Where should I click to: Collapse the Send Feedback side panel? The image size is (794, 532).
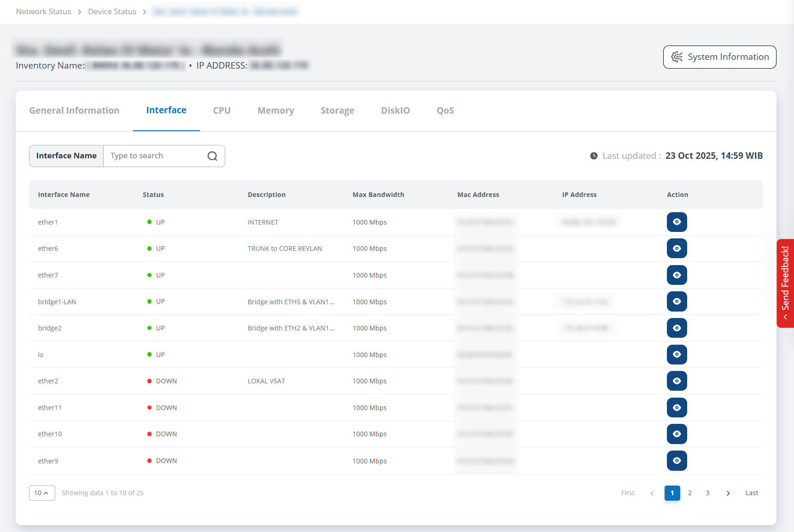(x=785, y=317)
